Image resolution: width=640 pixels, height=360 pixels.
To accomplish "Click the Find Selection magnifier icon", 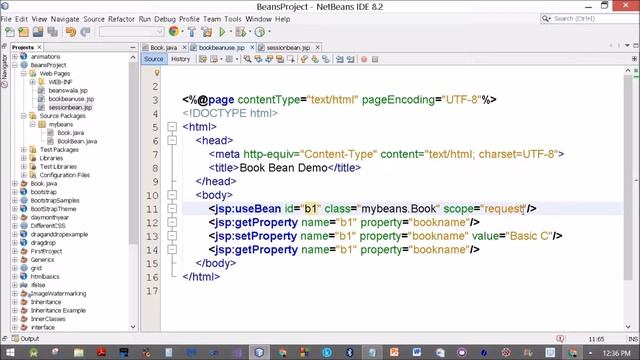I will [247, 59].
